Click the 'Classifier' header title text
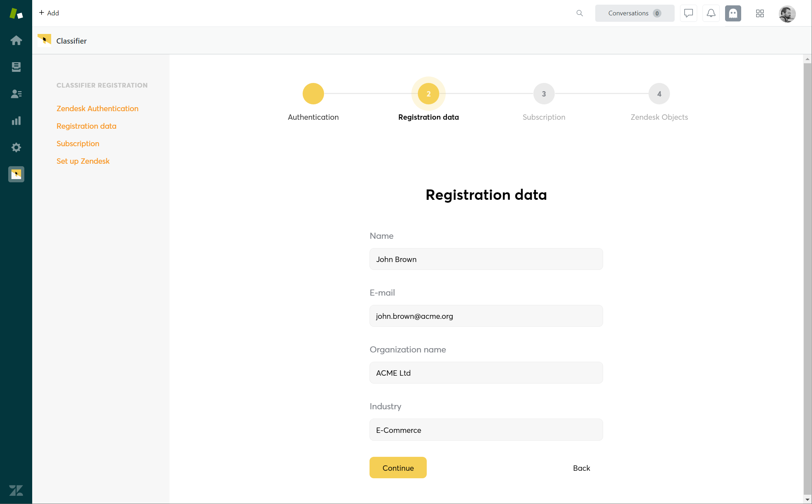 coord(72,41)
